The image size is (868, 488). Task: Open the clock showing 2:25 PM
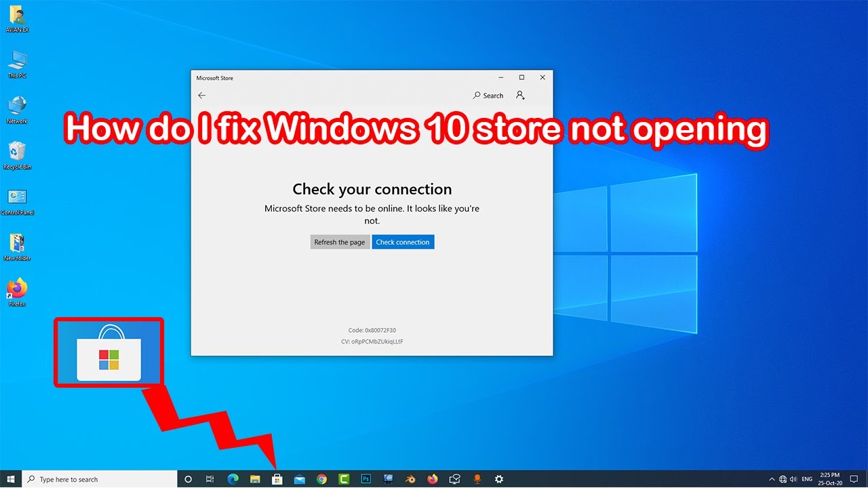(x=831, y=479)
